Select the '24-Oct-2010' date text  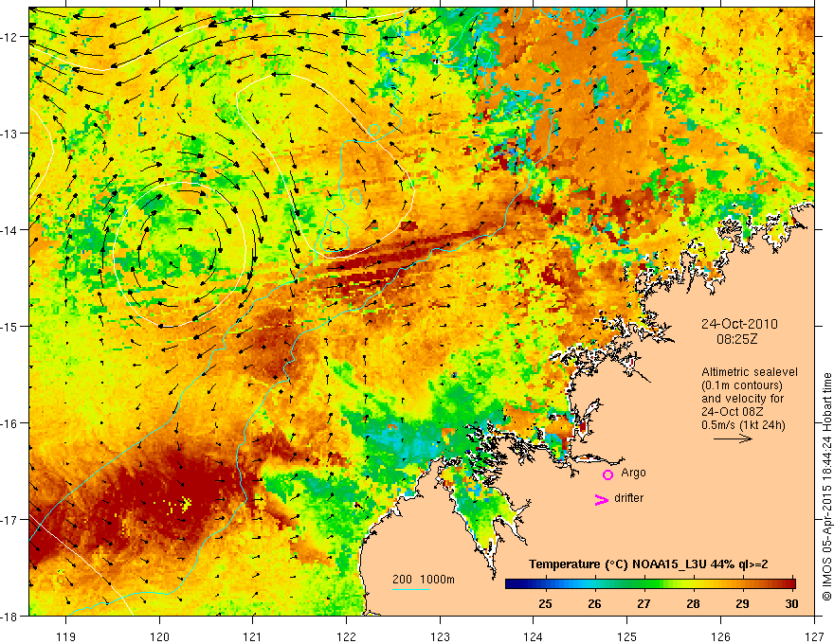[x=739, y=324]
